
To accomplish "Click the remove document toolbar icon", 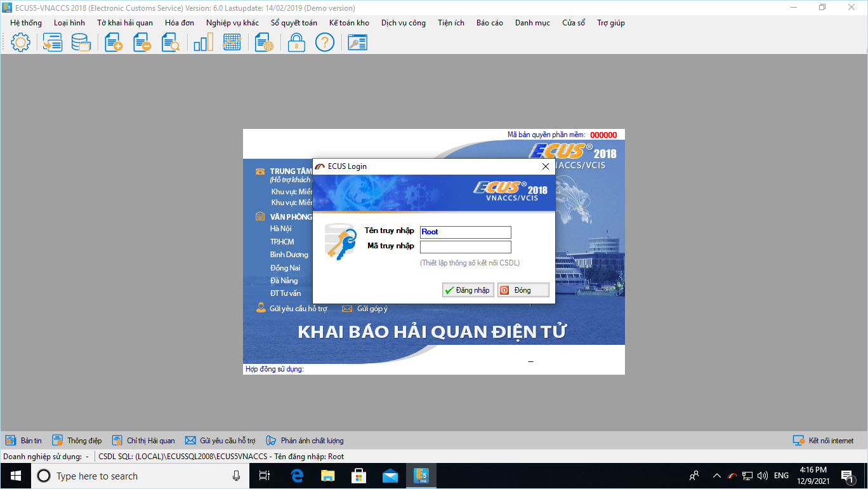I will (x=142, y=43).
